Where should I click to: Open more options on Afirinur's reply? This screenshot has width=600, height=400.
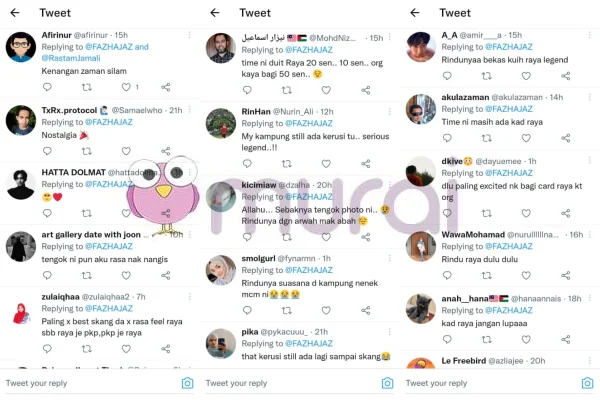point(190,35)
